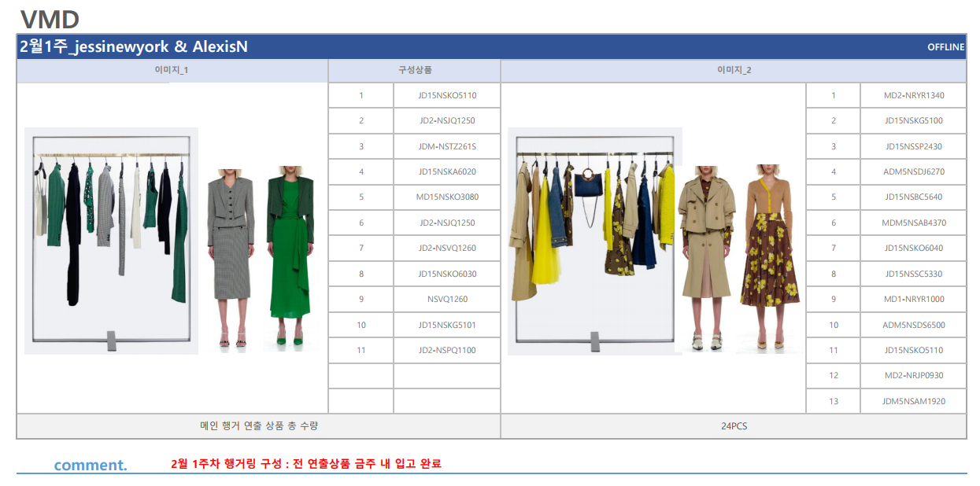Viewport: 980px width, 486px height.
Task: Click the title '2월1주_jessinewyork & AlexisN'
Action: click(134, 46)
